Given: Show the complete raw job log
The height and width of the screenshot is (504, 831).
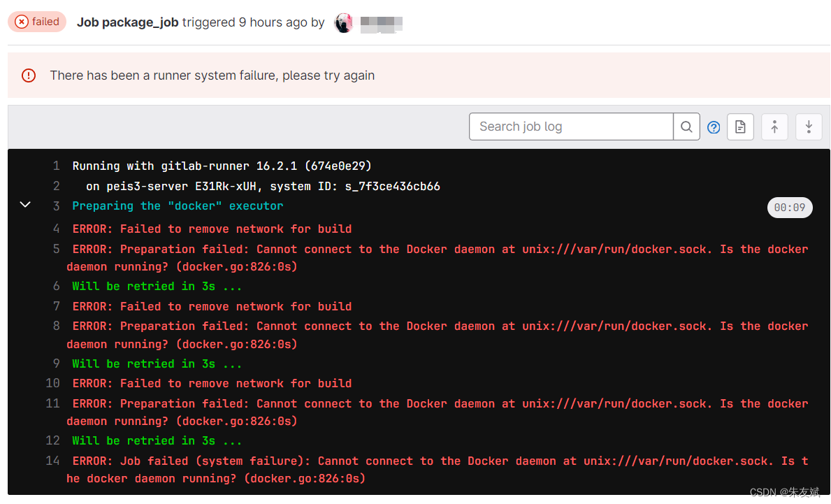Looking at the screenshot, I should tap(740, 127).
